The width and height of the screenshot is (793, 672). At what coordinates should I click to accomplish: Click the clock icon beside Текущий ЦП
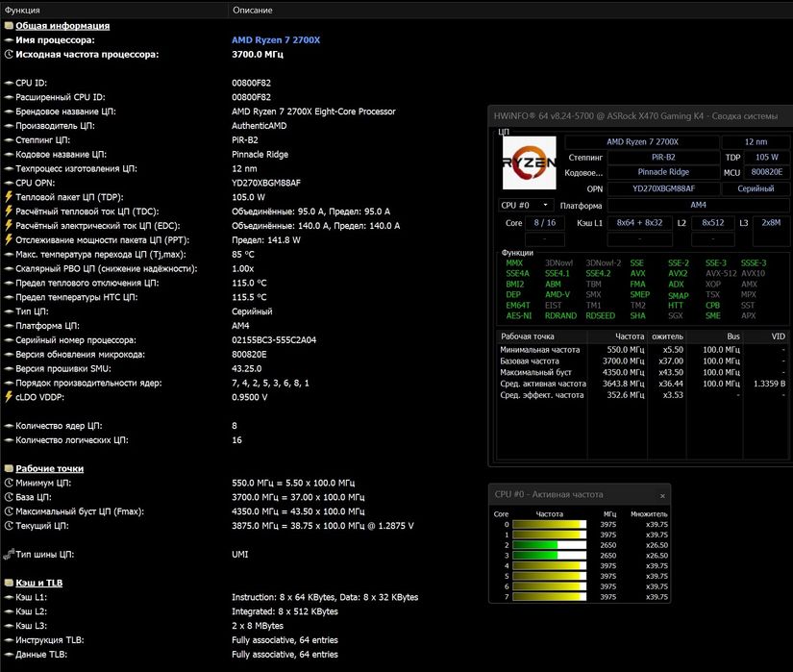click(9, 525)
